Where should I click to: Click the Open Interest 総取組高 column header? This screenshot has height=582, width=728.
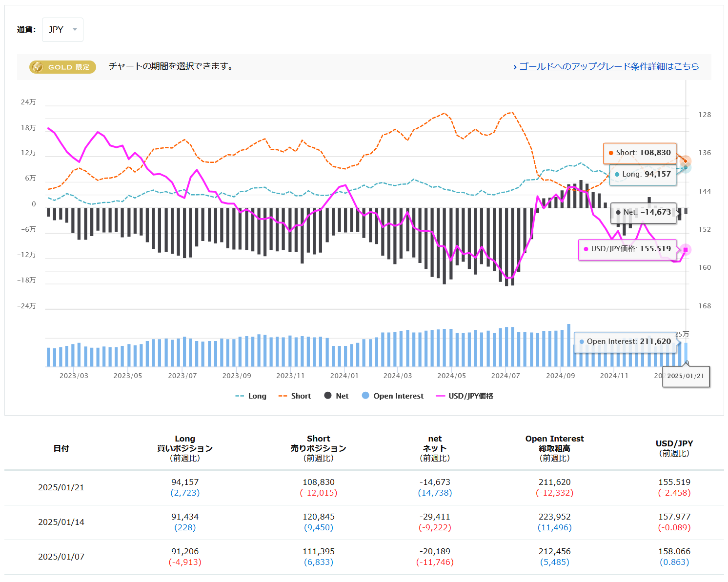point(554,448)
